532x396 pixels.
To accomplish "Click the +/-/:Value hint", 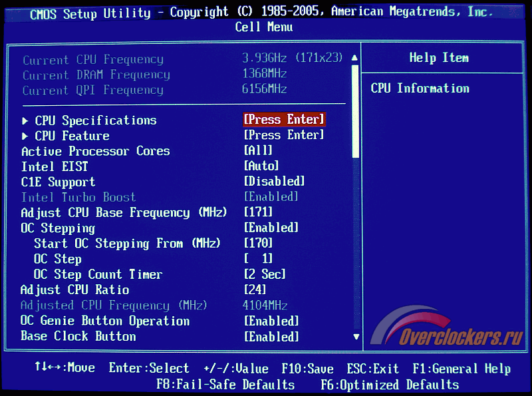I will (236, 369).
